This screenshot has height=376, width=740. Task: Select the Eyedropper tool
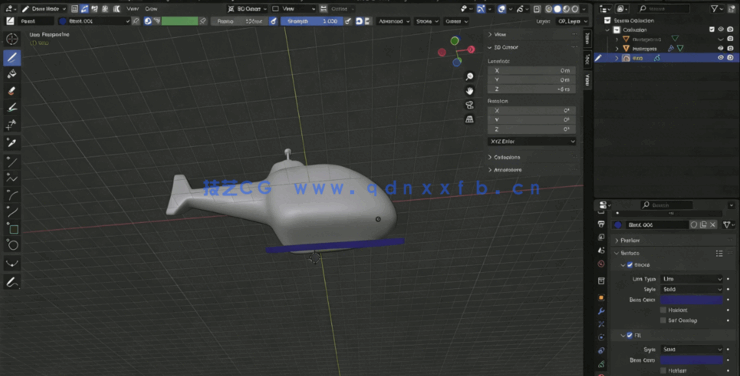point(12,142)
